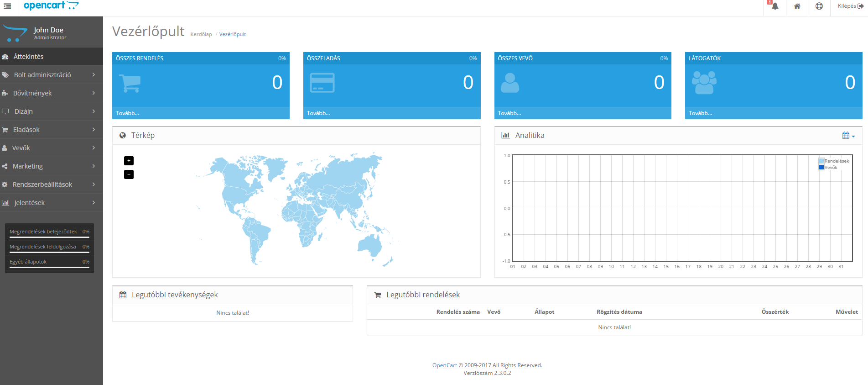Open Dizájn menu item
The height and width of the screenshot is (385, 868).
(x=52, y=111)
